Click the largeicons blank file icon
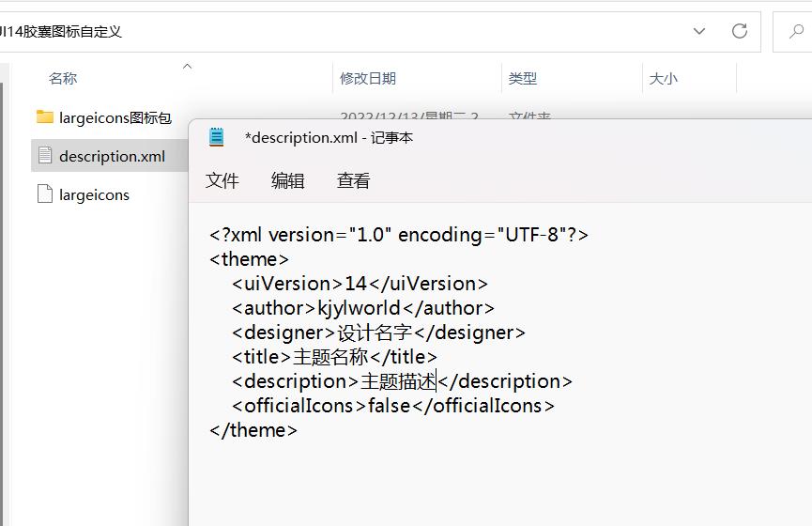 pos(45,193)
